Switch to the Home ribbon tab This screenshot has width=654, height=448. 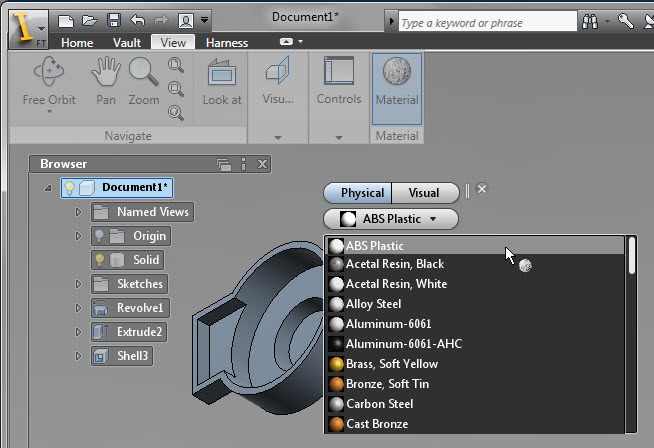tap(77, 43)
